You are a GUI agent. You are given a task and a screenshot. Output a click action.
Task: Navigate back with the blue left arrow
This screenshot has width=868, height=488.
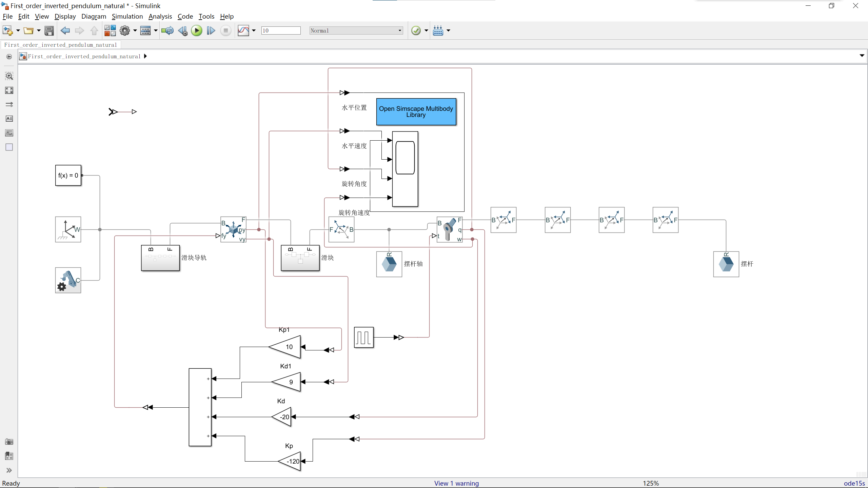[65, 30]
